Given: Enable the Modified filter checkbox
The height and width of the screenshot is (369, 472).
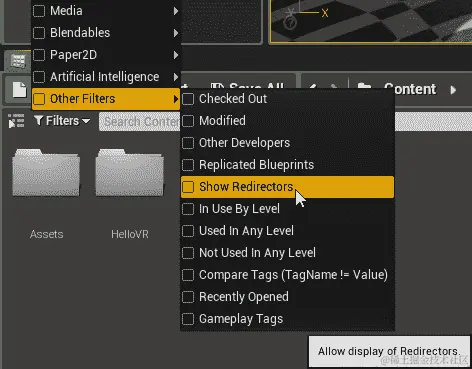Looking at the screenshot, I should 188,121.
